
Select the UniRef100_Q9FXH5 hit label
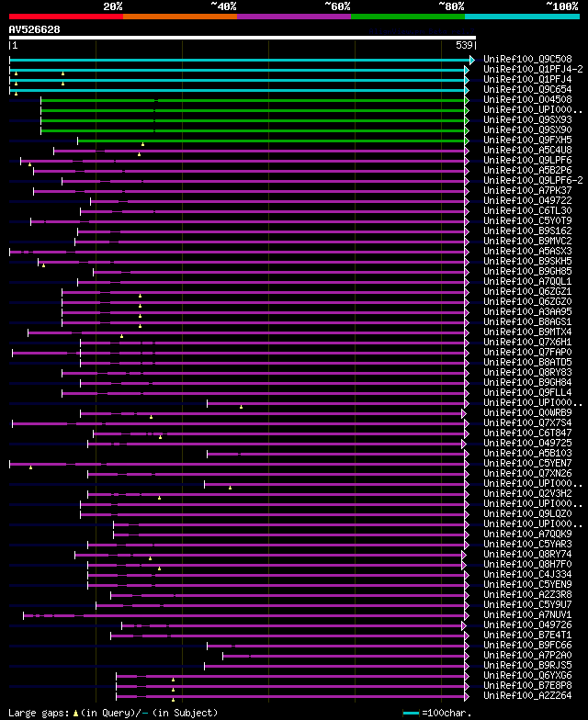(x=527, y=140)
